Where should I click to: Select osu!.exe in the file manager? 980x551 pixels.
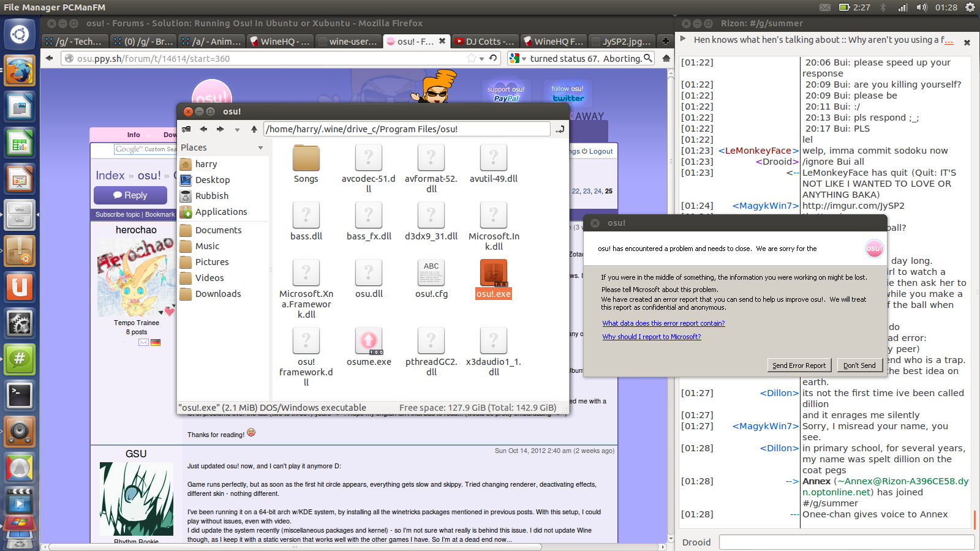point(494,279)
